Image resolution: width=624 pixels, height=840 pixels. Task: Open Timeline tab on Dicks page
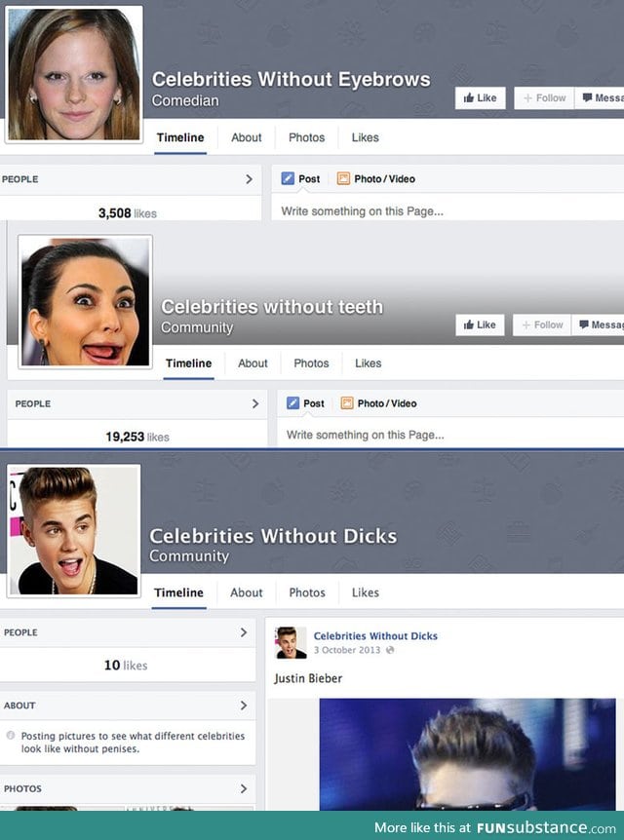pyautogui.click(x=178, y=592)
